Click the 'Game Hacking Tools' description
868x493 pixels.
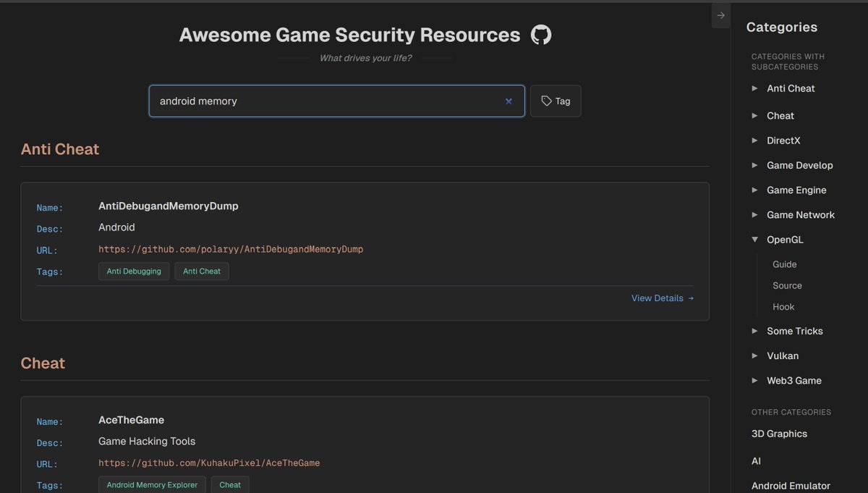pyautogui.click(x=147, y=442)
